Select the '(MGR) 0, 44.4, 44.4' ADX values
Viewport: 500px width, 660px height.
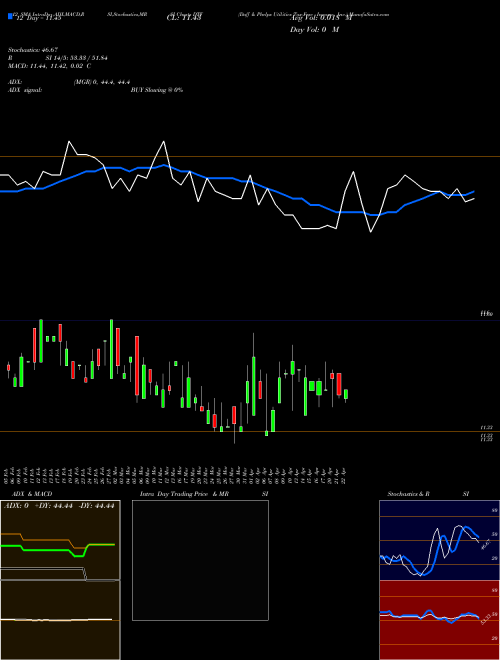click(102, 82)
